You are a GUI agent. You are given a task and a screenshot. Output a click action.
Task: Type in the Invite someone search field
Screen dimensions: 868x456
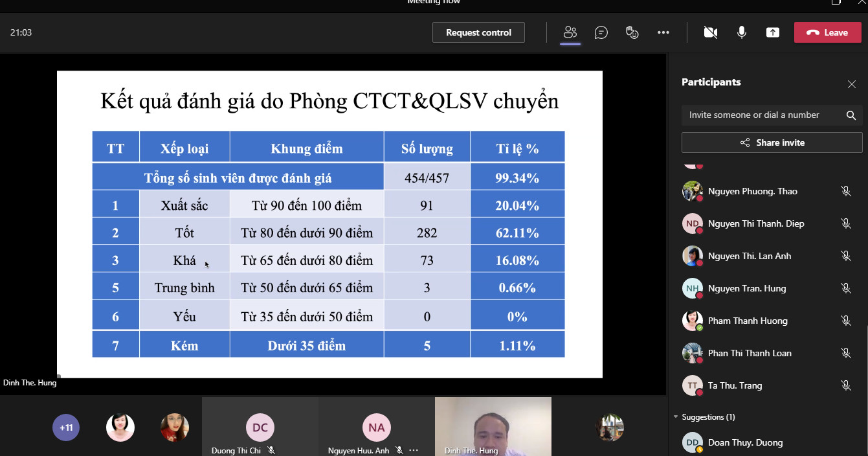point(761,115)
